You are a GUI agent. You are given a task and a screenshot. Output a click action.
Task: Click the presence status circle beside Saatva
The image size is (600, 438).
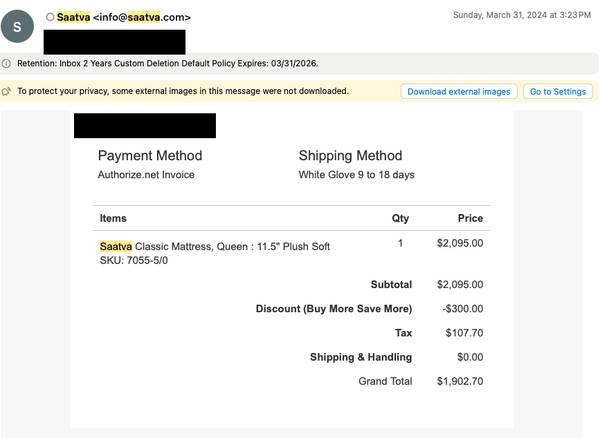tap(50, 17)
